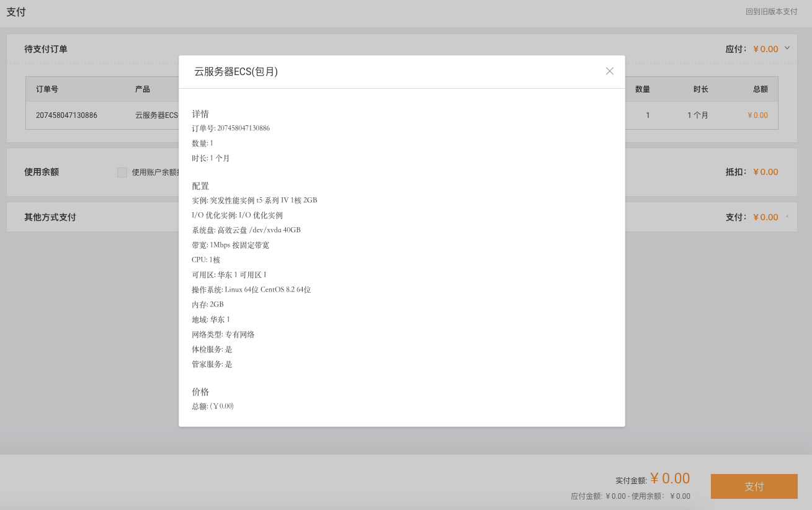Click the 管家服务: 是 line
812x510 pixels.
pyautogui.click(x=212, y=364)
